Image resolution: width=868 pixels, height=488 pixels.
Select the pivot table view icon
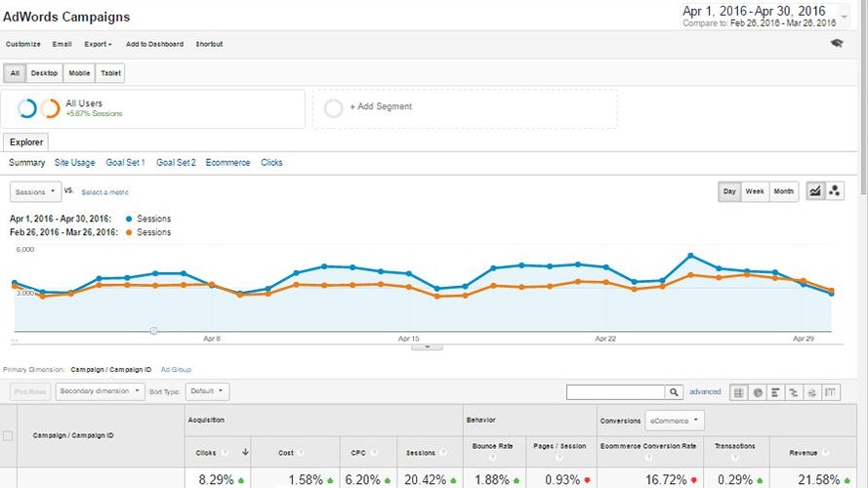(x=830, y=392)
